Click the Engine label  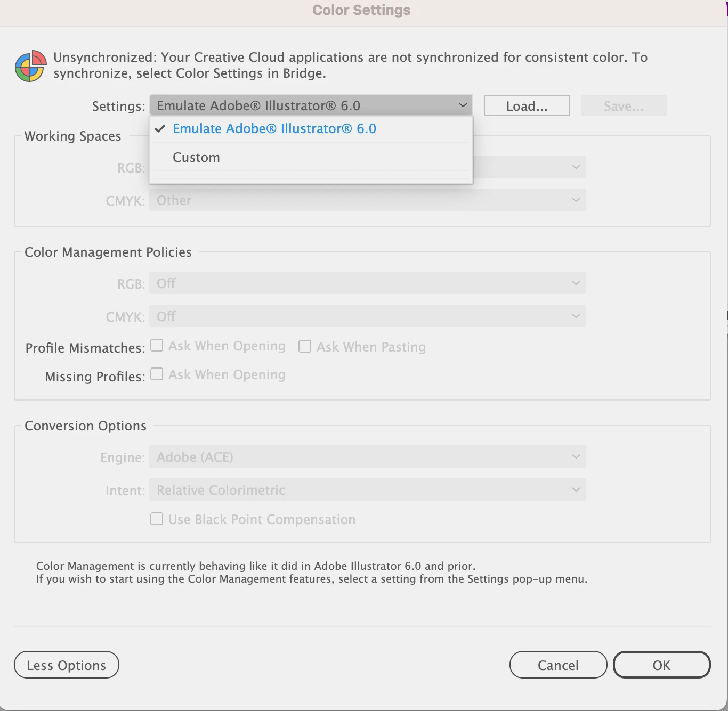123,458
